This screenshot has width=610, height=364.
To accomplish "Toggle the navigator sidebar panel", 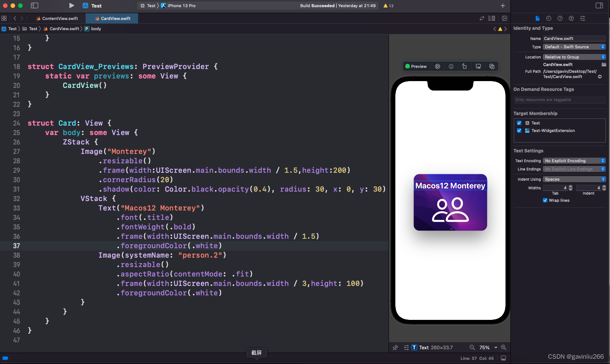I will (34, 6).
